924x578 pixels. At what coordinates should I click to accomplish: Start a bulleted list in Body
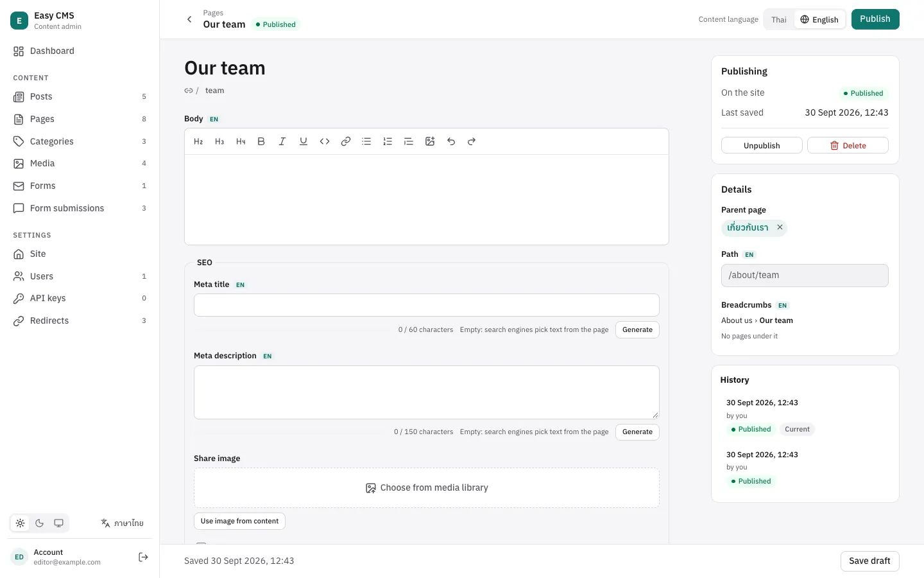pos(366,141)
